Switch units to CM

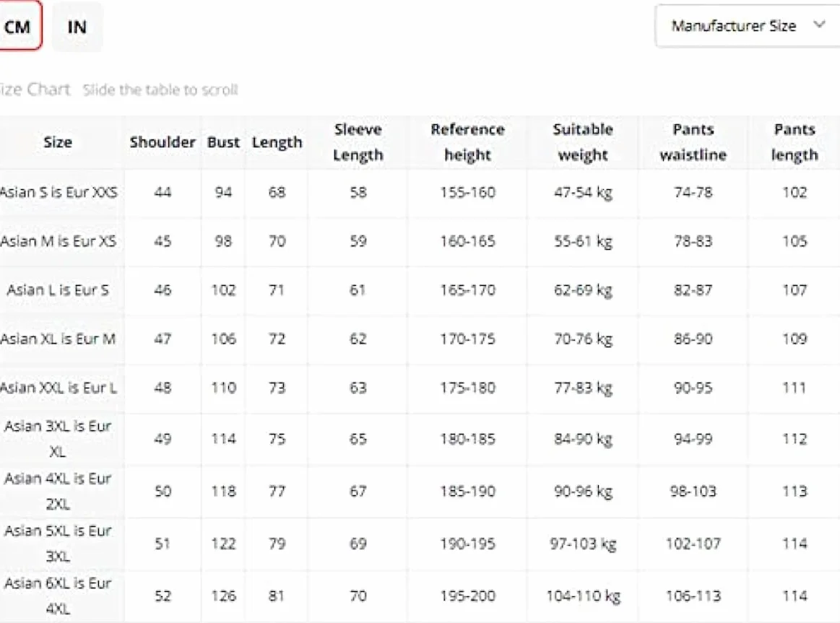point(18,26)
